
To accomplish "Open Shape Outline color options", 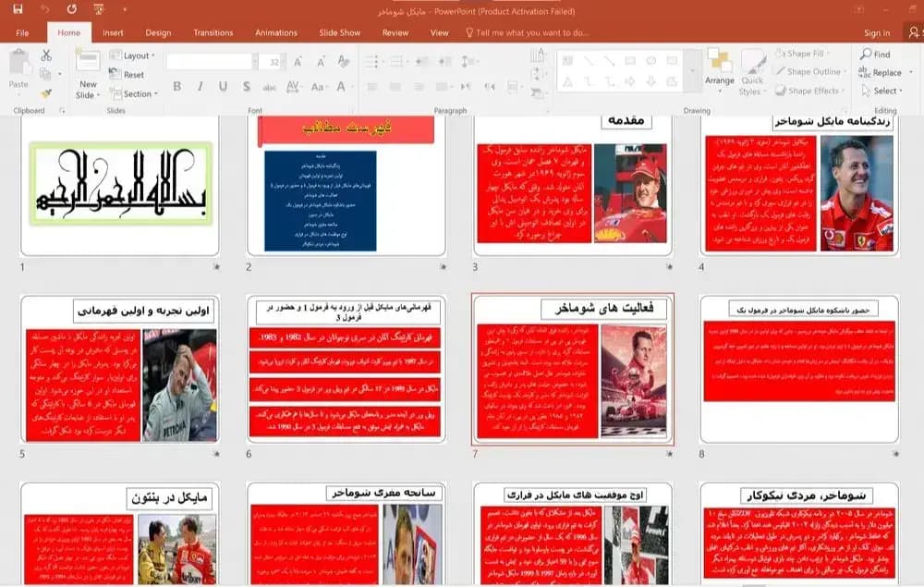I will tap(811, 71).
